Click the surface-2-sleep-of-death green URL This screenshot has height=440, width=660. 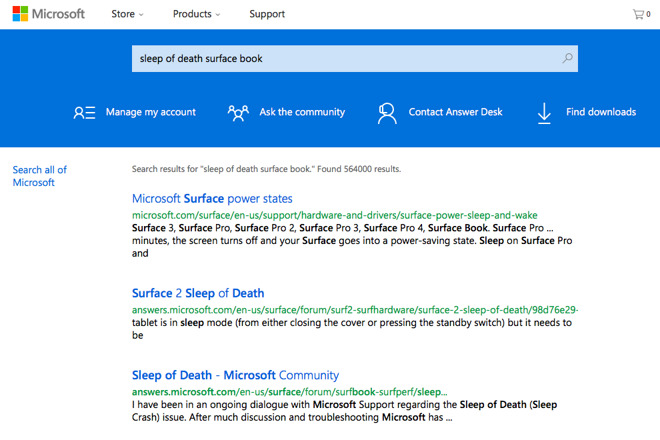coord(355,310)
